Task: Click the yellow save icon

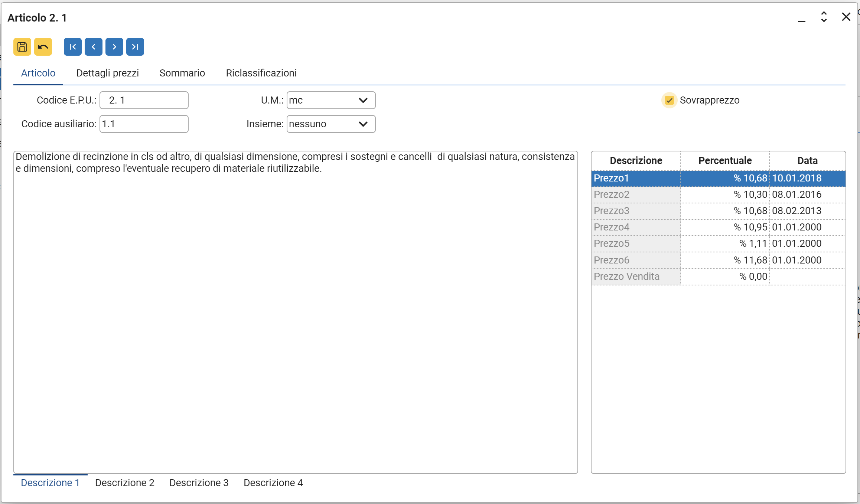Action: coord(22,47)
